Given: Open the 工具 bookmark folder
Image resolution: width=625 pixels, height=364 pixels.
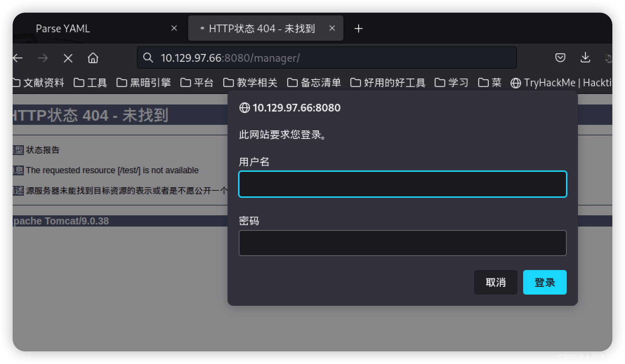Looking at the screenshot, I should [x=90, y=83].
